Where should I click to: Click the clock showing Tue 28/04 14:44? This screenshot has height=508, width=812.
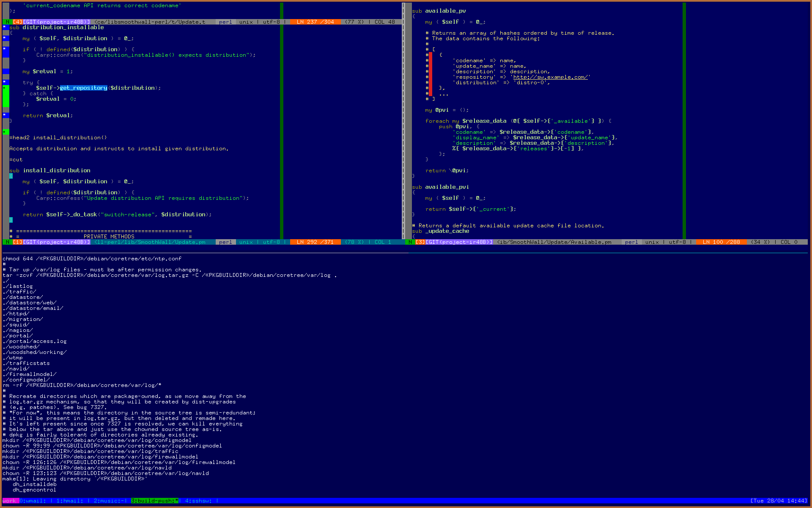point(780,500)
